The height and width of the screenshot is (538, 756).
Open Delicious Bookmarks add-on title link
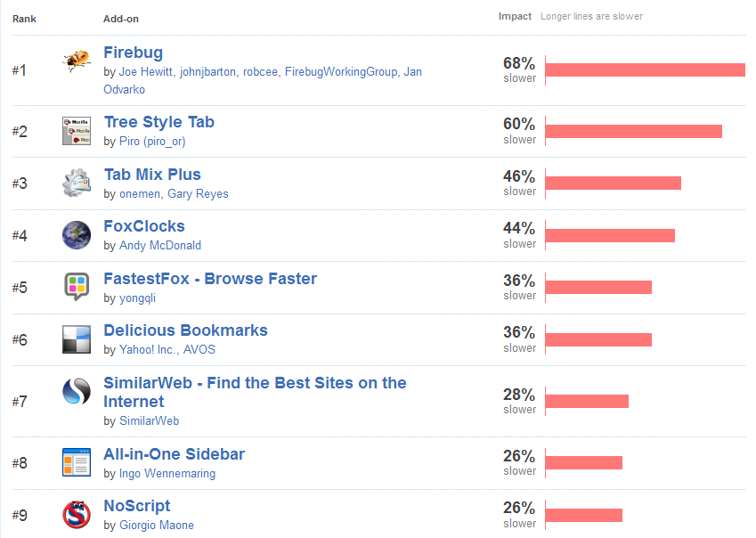pos(185,330)
